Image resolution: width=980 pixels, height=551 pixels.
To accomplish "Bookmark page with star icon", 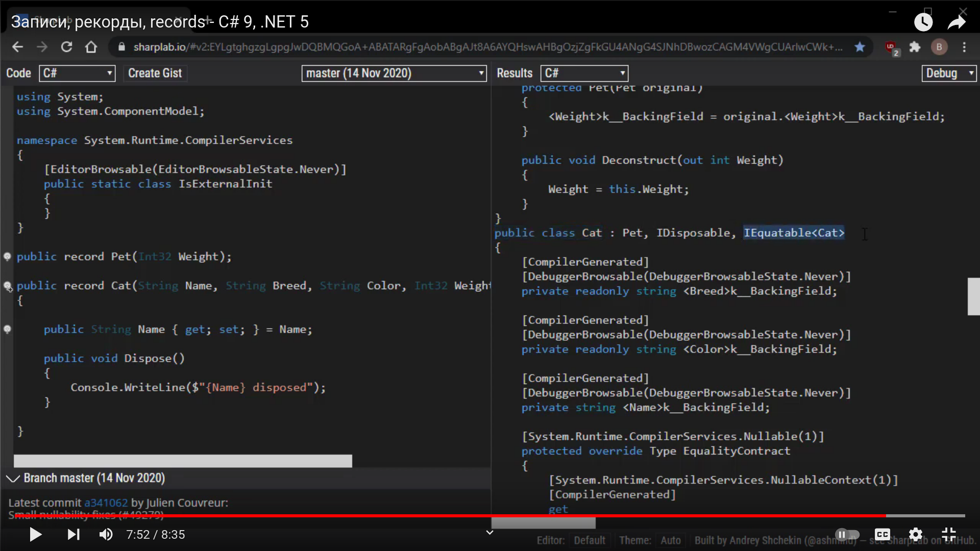I will pos(860,47).
